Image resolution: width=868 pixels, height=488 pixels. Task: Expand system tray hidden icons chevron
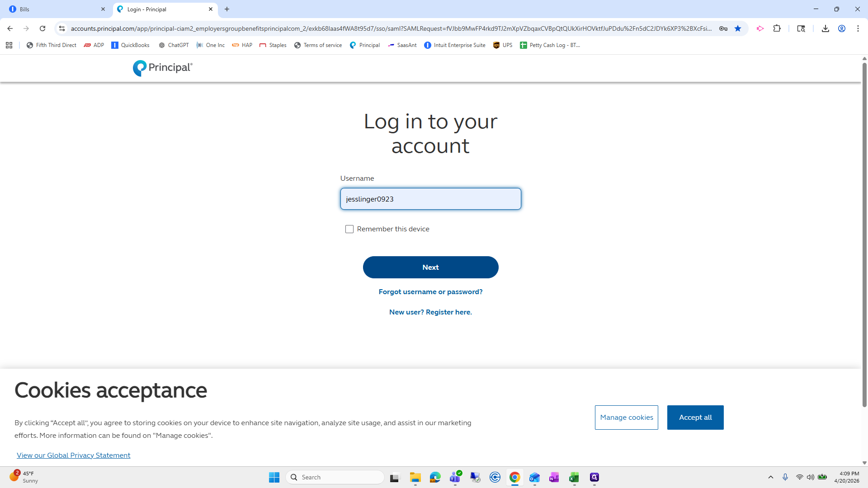click(771, 477)
